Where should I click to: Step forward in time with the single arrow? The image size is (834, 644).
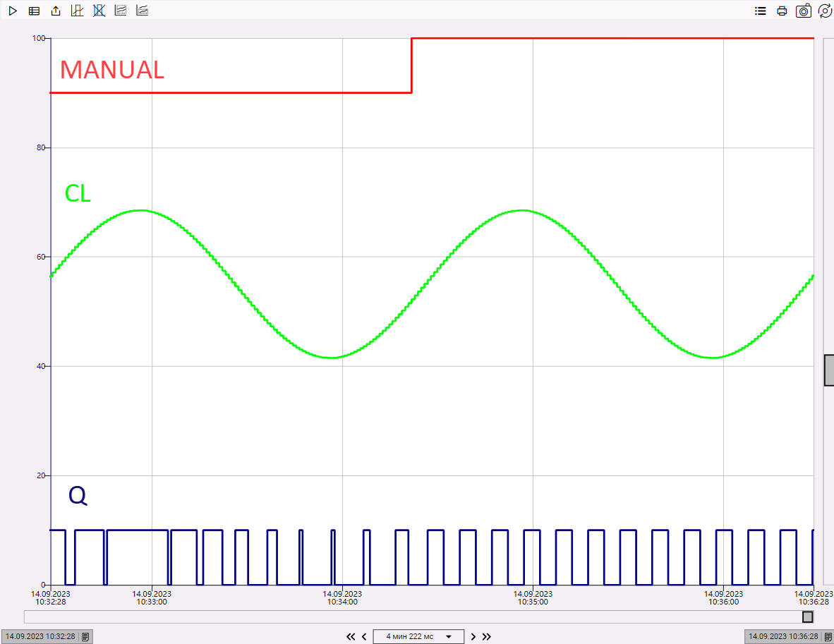(473, 636)
